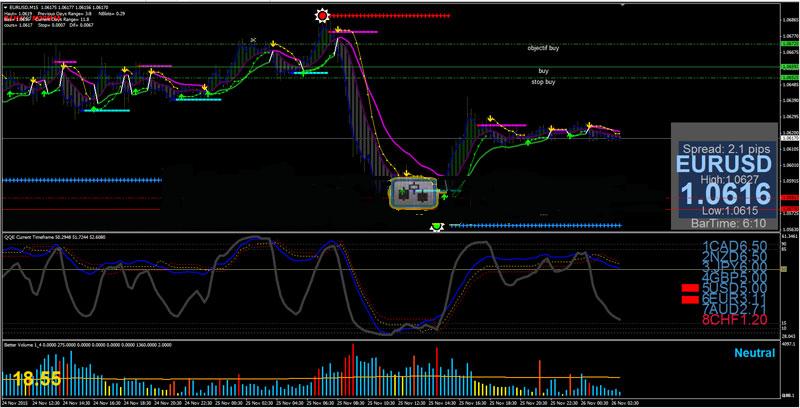Image resolution: width=800 pixels, height=408 pixels.
Task: Click the large EURUSD symbol label
Action: point(724,165)
